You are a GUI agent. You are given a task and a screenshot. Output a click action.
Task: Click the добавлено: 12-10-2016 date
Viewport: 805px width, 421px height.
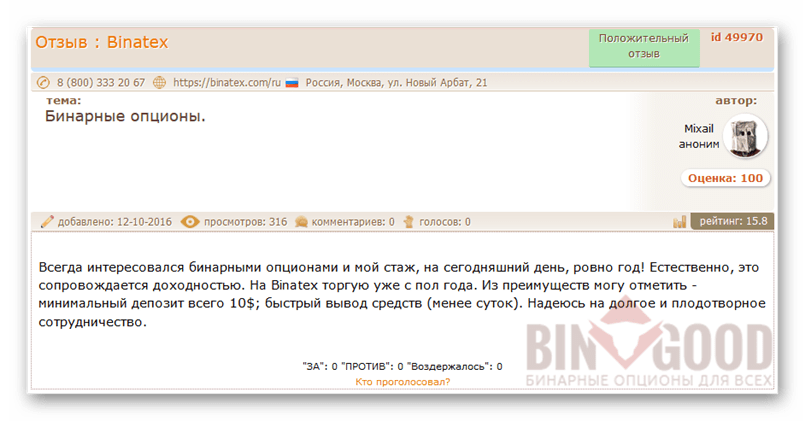[114, 222]
